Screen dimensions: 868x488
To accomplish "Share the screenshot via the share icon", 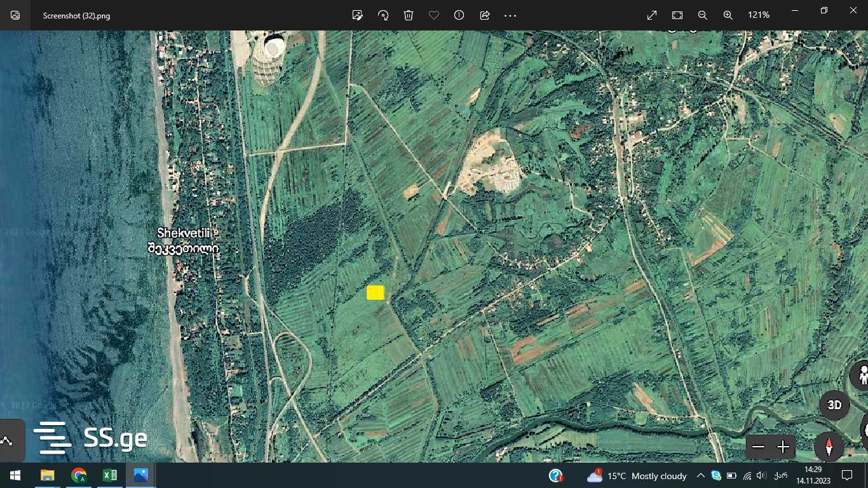I will (485, 15).
